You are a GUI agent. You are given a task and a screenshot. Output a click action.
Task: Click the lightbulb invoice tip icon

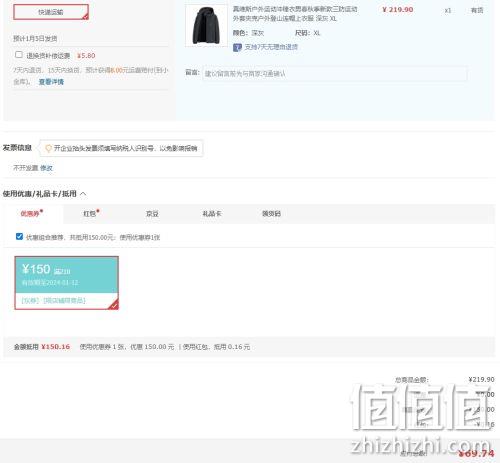click(x=48, y=148)
